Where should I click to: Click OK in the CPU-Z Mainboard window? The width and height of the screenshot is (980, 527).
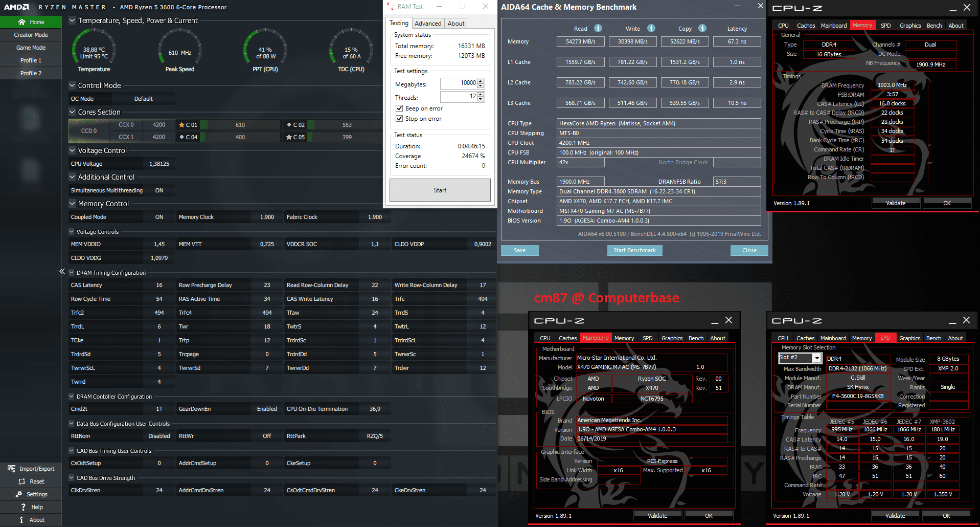709,516
